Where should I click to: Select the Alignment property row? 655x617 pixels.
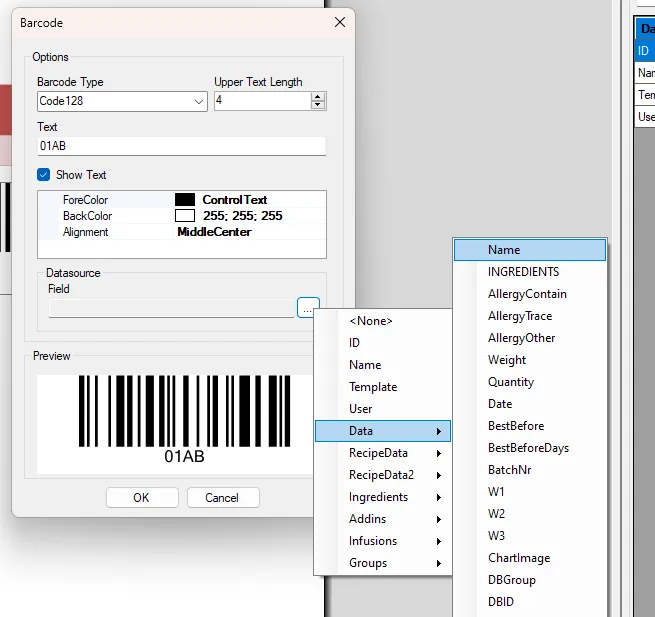coord(182,232)
